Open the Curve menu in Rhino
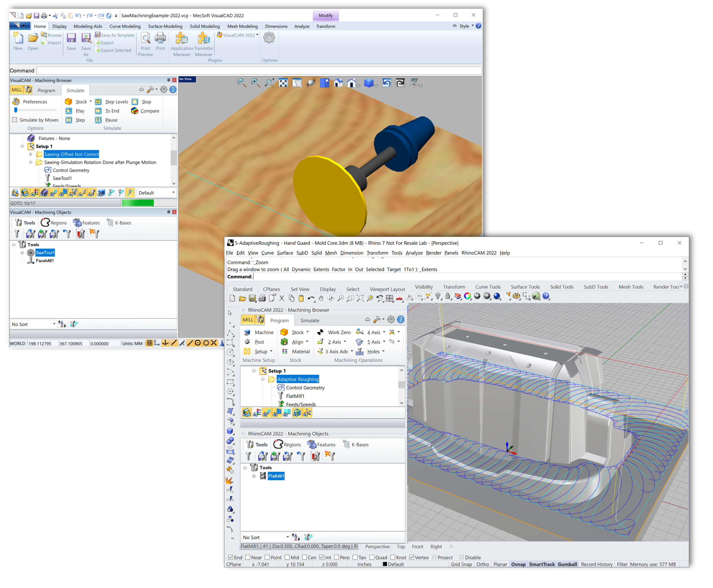713x588 pixels. tap(267, 253)
